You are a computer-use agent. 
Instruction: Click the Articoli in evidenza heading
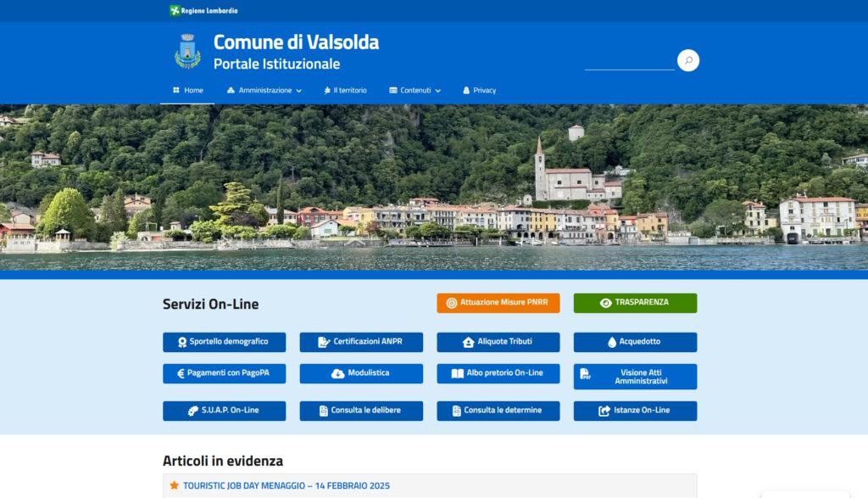(x=223, y=461)
